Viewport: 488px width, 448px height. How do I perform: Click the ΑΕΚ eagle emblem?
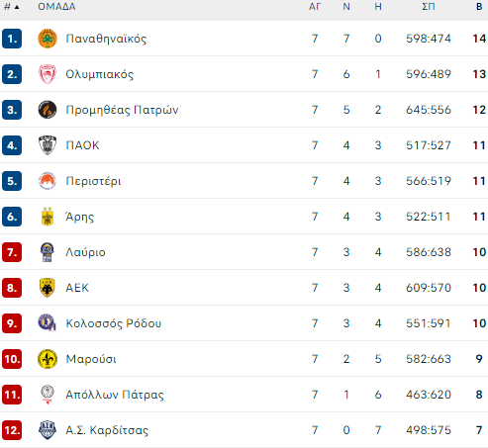48,288
